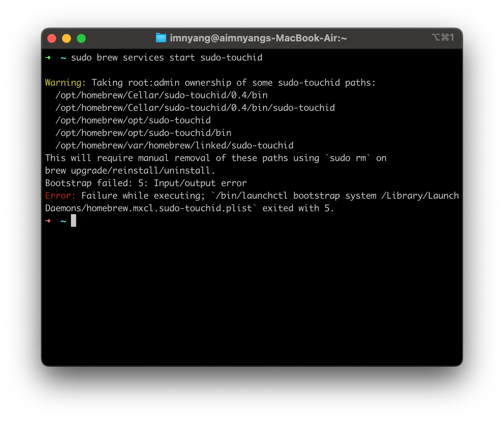This screenshot has height=421, width=504.
Task: Click the window title imnyang@aimnyangs-MacBook-Air:~
Action: tap(258, 38)
